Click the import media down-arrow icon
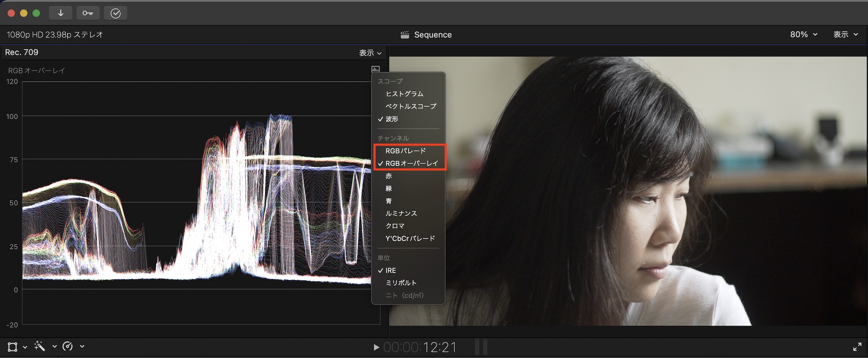Screen dimensions: 868x358 tap(60, 13)
